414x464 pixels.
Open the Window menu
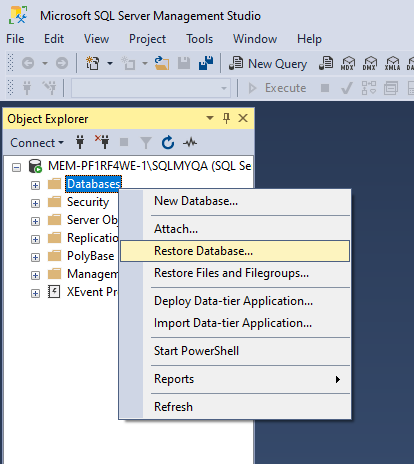tap(255, 39)
